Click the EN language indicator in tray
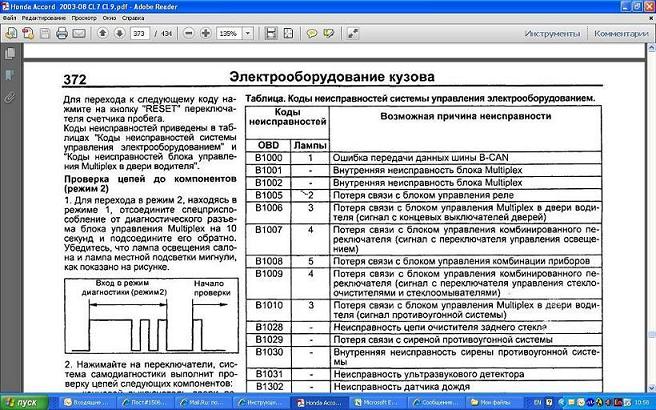The width and height of the screenshot is (656, 410). point(537,402)
